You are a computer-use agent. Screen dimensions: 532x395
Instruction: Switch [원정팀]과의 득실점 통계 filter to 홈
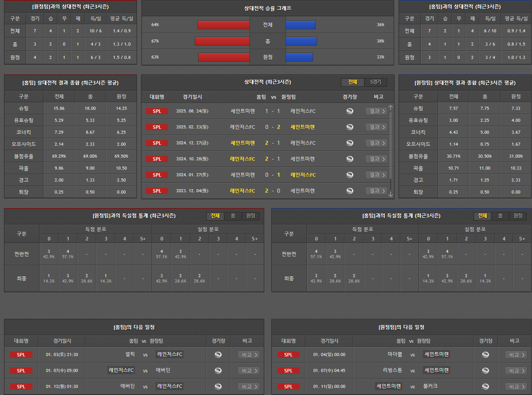click(x=233, y=216)
